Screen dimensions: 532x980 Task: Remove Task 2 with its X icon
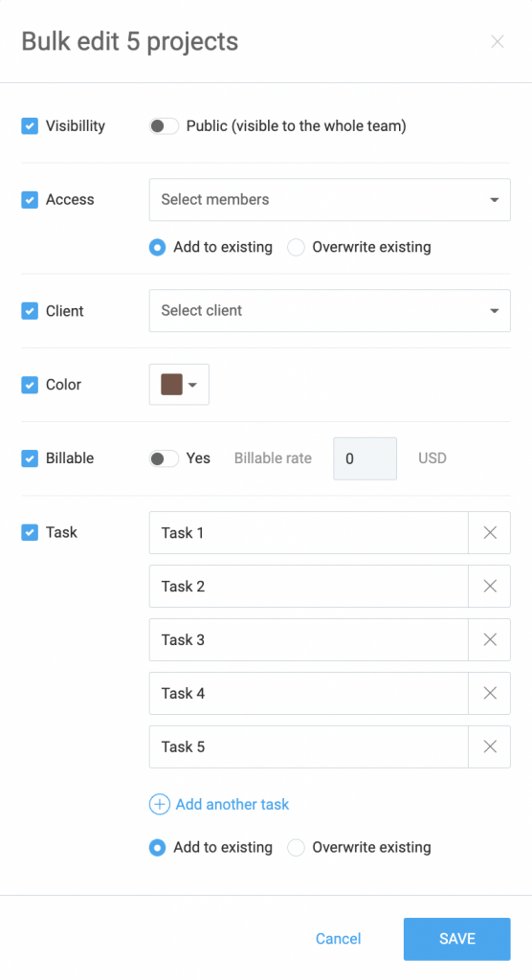[x=490, y=587]
